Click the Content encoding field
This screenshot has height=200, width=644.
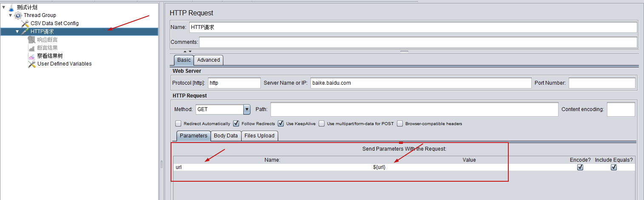tap(621, 109)
